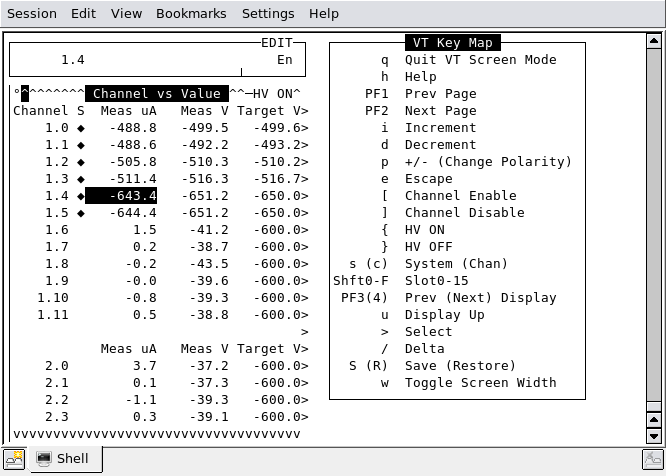666x476 pixels.
Task: Click the VT Key Map title
Action: (x=453, y=42)
